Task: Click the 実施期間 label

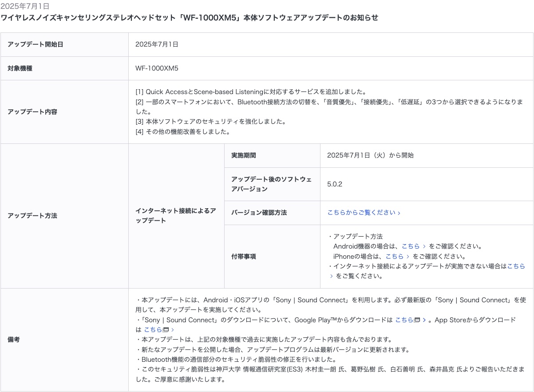Action: coord(244,155)
